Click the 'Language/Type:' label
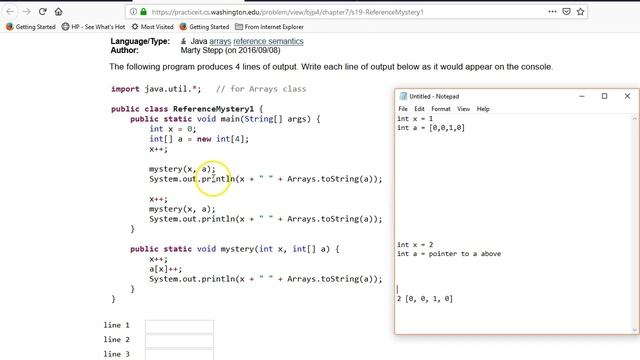 pyautogui.click(x=140, y=41)
